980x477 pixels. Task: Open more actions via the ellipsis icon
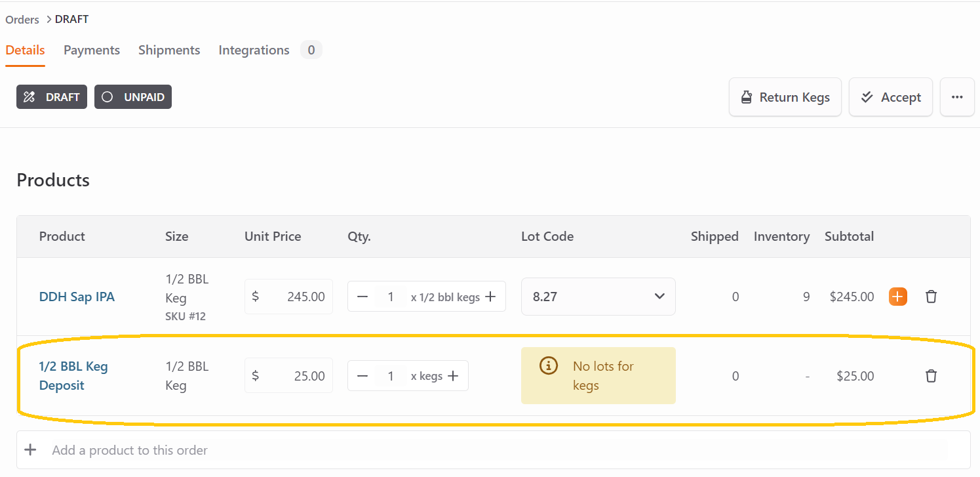click(x=957, y=96)
